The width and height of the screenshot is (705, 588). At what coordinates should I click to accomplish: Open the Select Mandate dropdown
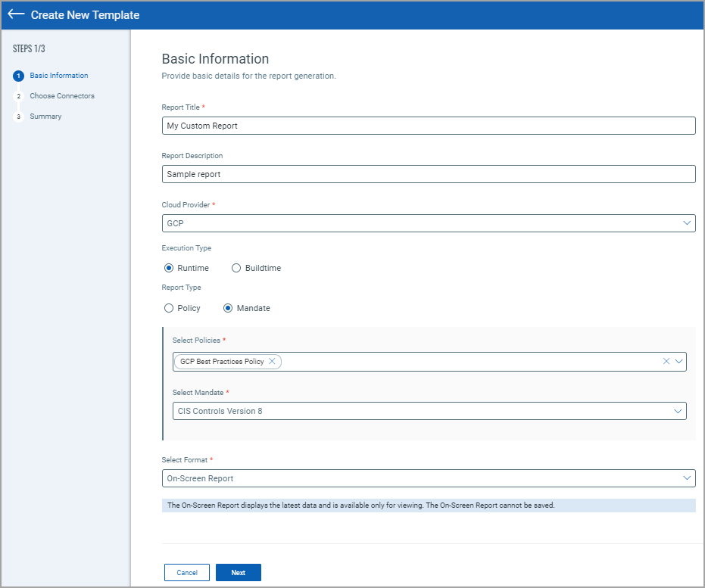coord(429,411)
